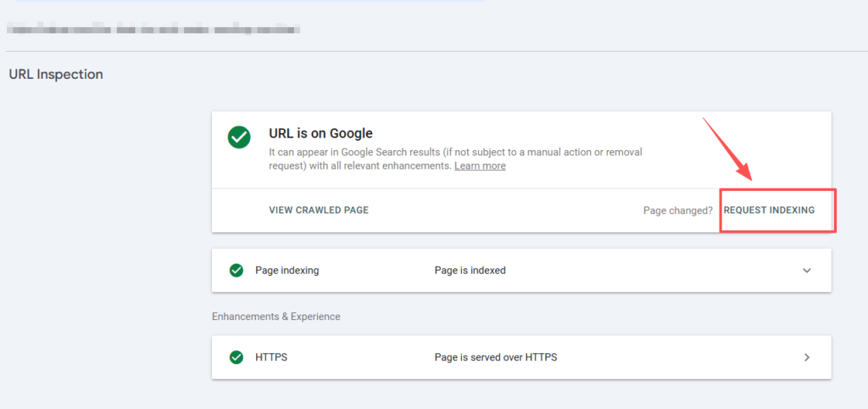Expand the Page indexing chevron
This screenshot has height=409, width=868.
tap(806, 271)
